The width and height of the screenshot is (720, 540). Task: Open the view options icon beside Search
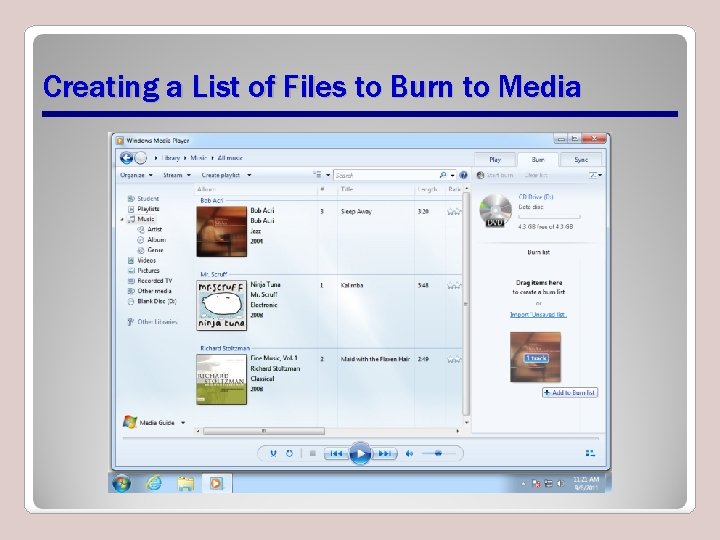click(317, 175)
